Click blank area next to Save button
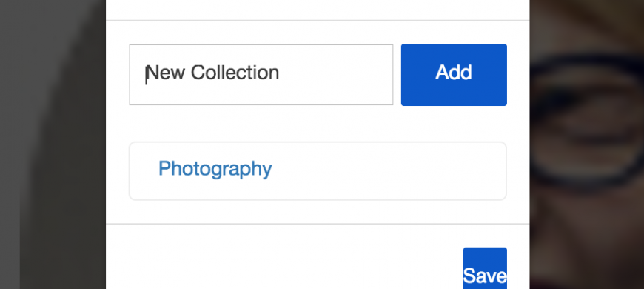The width and height of the screenshot is (644, 289). [x=284, y=263]
